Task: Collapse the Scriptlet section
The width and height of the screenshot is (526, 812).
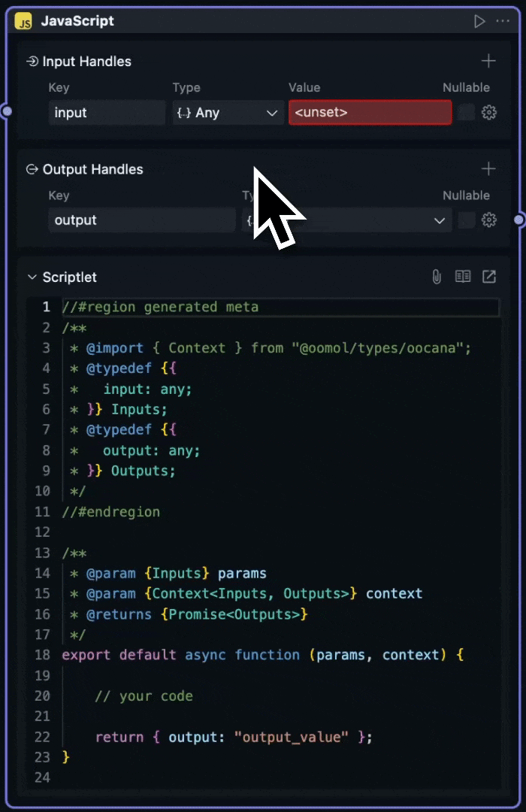Action: tap(32, 277)
